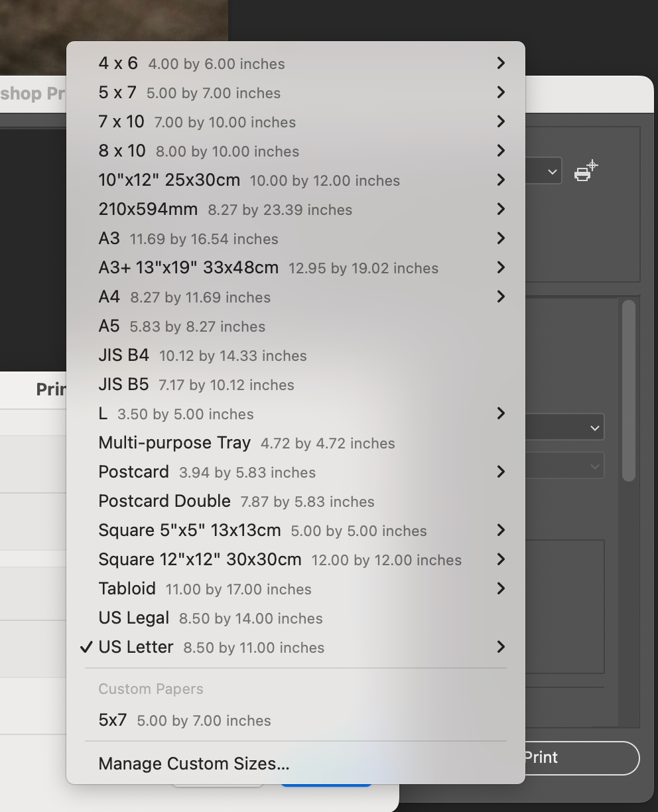Open the Square 12"x12" 30x30cm submenu
Screen dimensions: 658x812
[500, 559]
